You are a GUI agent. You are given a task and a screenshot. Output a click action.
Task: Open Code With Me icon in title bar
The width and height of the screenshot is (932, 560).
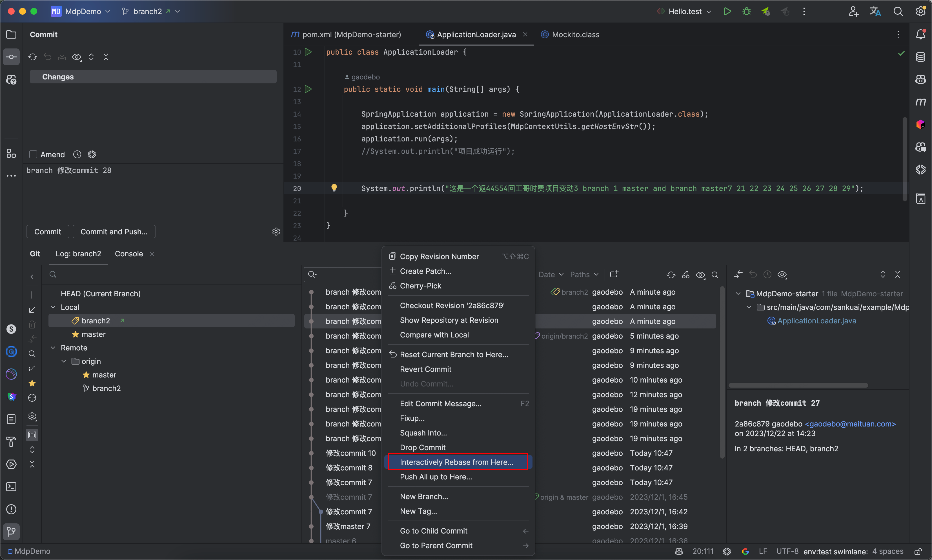click(x=853, y=11)
